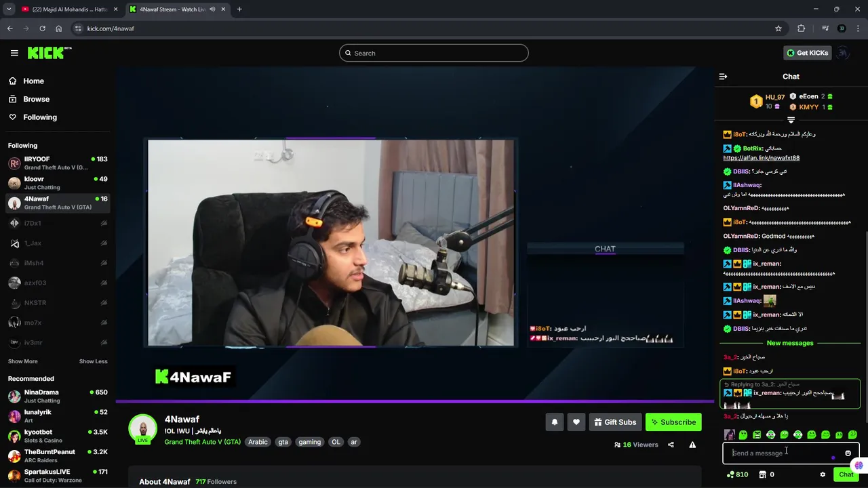Click the browser address bar URL

pos(111,28)
